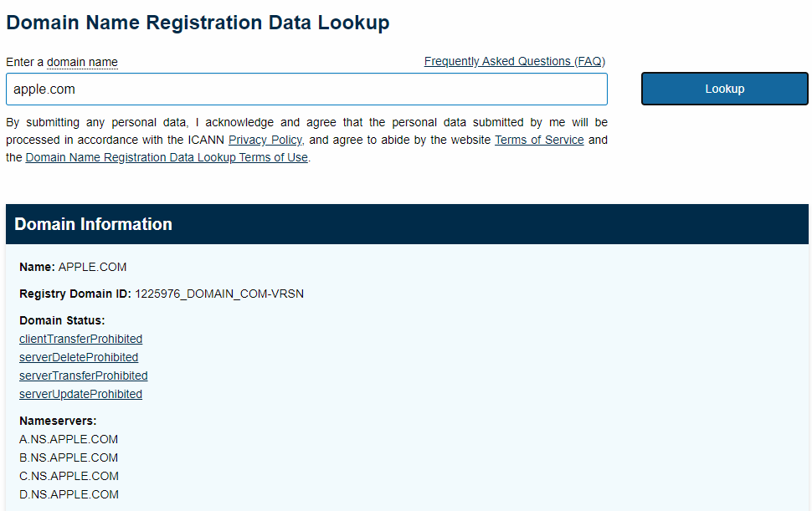Click the Nameservers label
Image resolution: width=812 pixels, height=511 pixels.
58,421
